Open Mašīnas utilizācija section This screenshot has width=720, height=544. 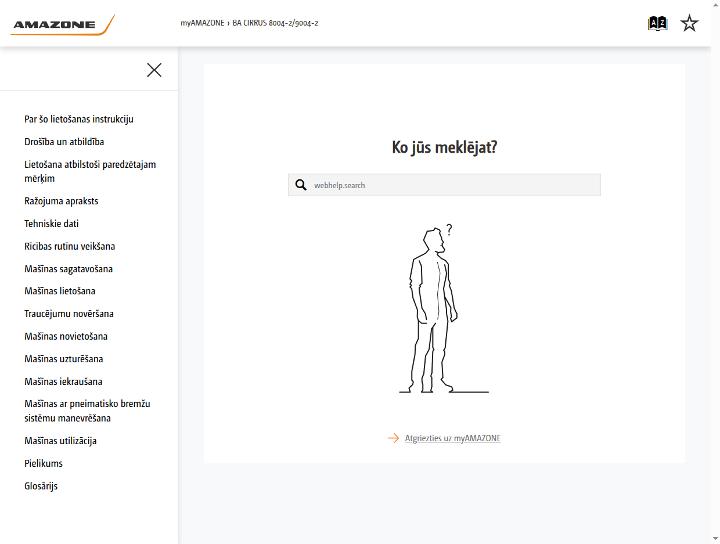click(x=60, y=441)
